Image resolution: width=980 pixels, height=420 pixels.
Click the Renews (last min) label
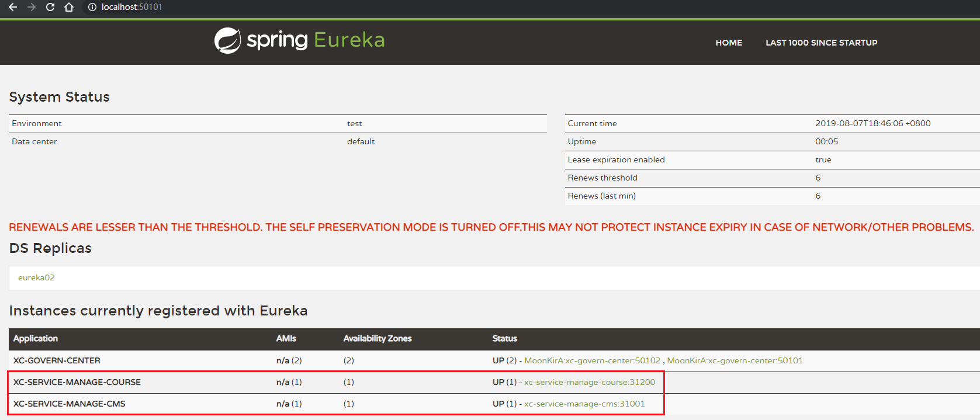click(x=602, y=196)
